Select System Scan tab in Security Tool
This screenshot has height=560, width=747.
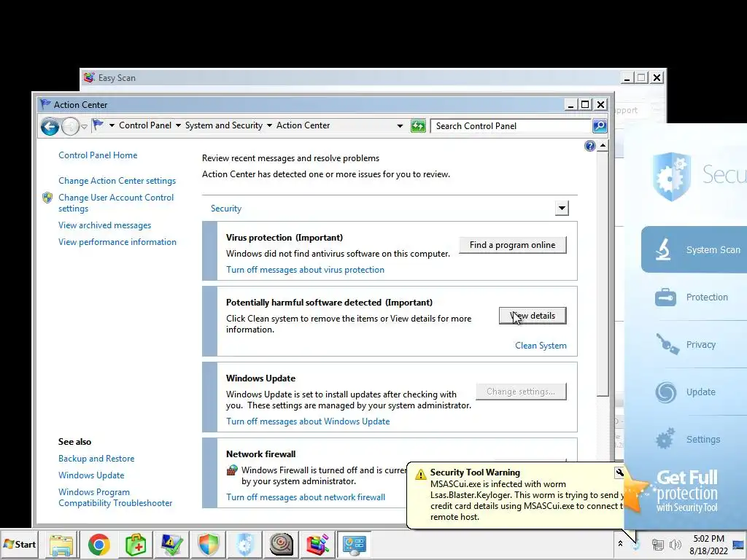(694, 249)
